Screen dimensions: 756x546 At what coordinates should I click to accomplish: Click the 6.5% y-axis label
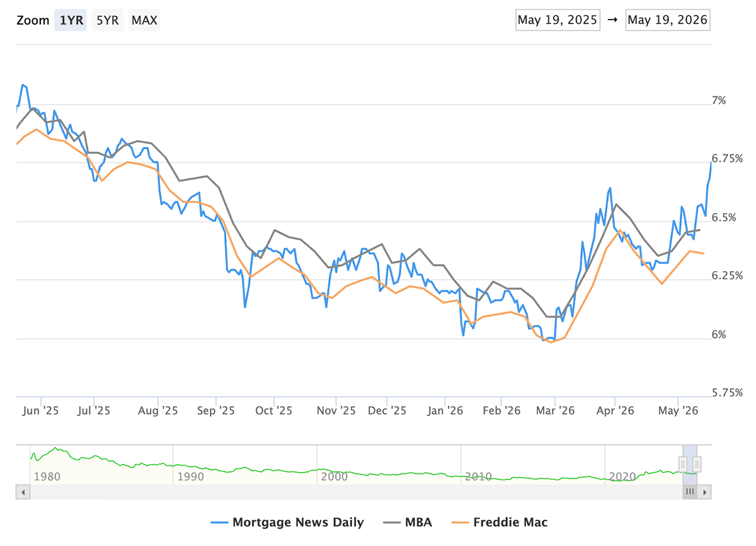[724, 218]
